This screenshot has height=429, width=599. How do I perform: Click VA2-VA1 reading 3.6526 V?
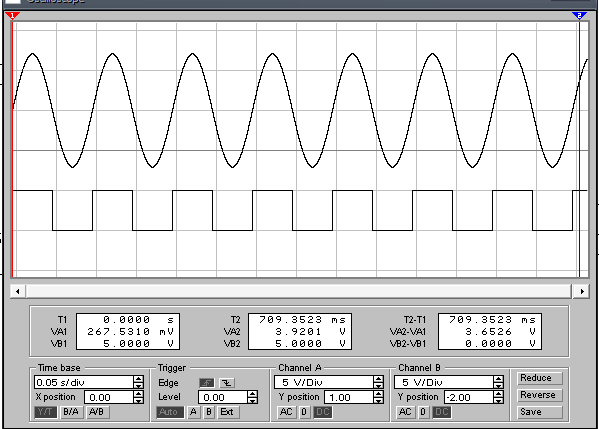point(500,331)
